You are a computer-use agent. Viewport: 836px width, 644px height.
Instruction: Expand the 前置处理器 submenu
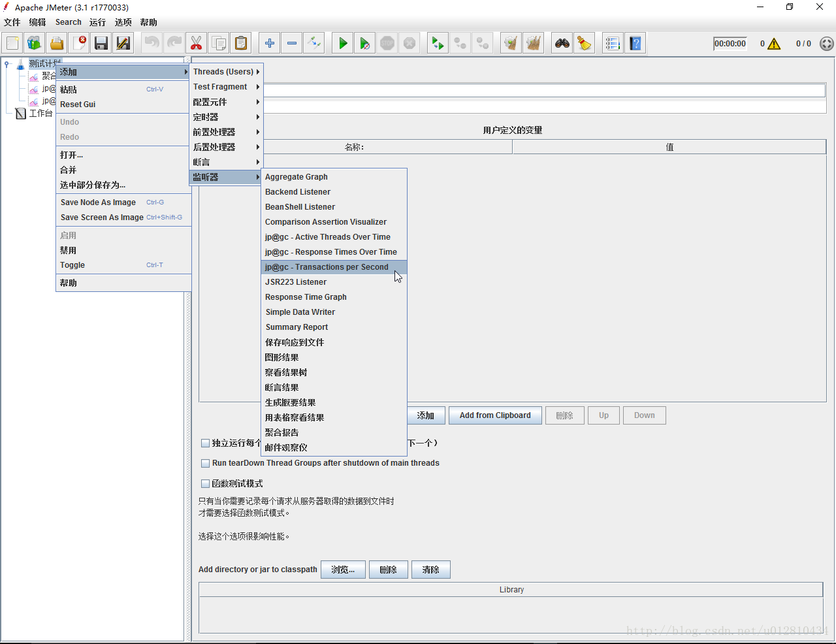pyautogui.click(x=226, y=132)
